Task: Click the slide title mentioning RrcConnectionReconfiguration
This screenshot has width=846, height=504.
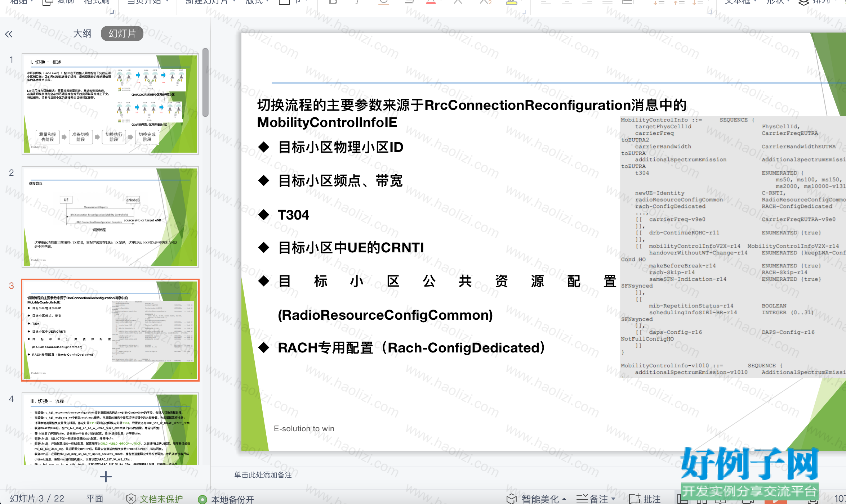Action: coord(472,114)
